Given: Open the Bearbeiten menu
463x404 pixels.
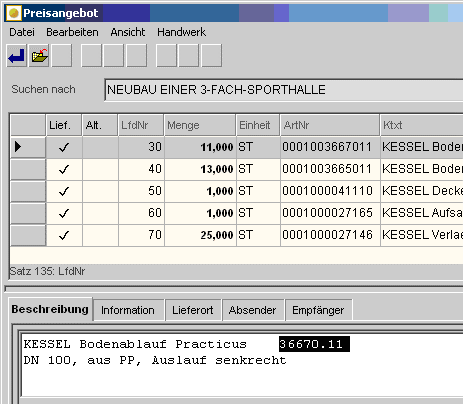Looking at the screenshot, I should 72,32.
